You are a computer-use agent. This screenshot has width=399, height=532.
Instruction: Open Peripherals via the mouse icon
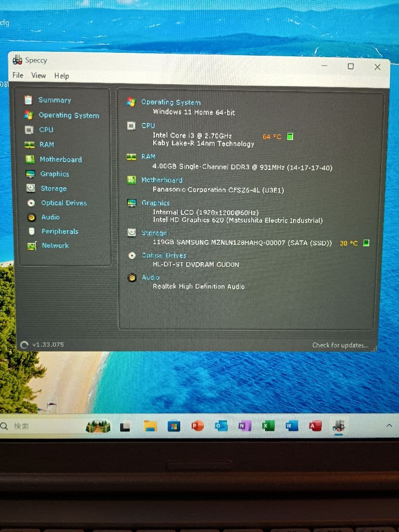32,232
